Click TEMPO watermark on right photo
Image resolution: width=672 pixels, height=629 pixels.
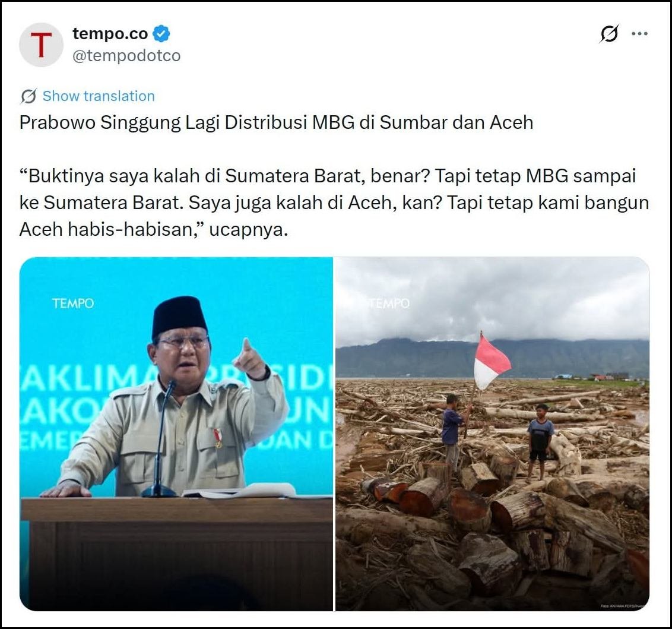pos(389,304)
